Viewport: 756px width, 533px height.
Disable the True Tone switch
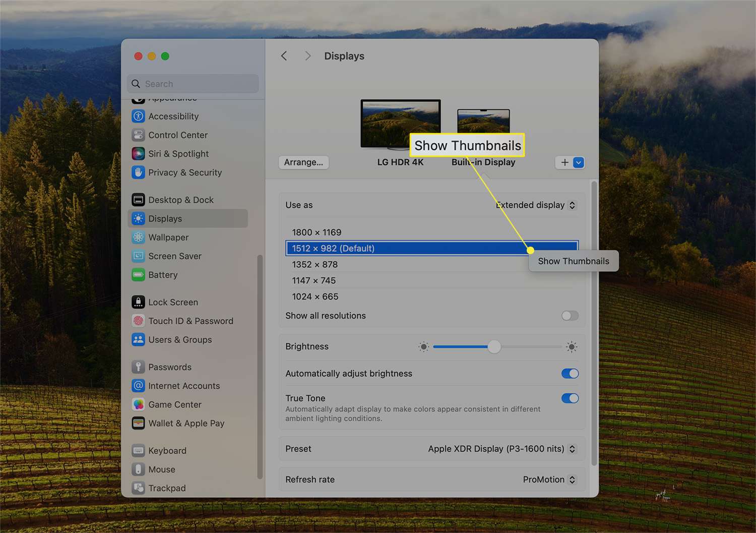tap(570, 398)
